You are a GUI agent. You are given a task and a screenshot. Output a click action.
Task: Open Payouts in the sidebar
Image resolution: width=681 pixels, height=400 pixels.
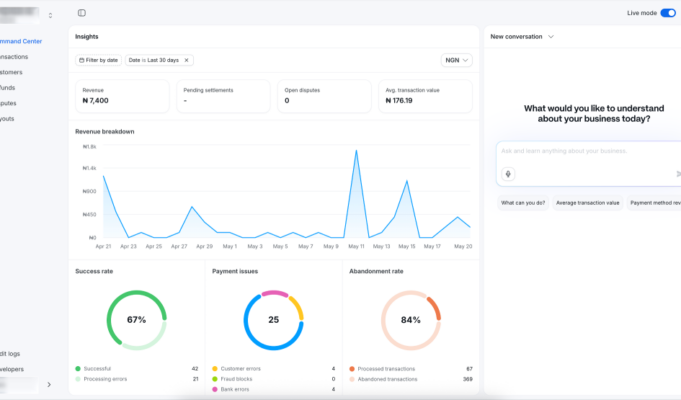[7, 119]
